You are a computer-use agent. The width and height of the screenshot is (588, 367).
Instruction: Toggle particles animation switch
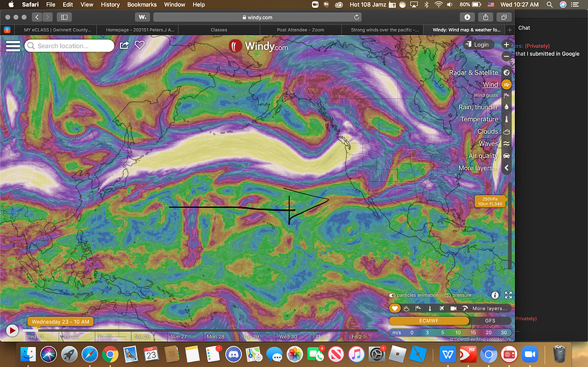coord(392,295)
